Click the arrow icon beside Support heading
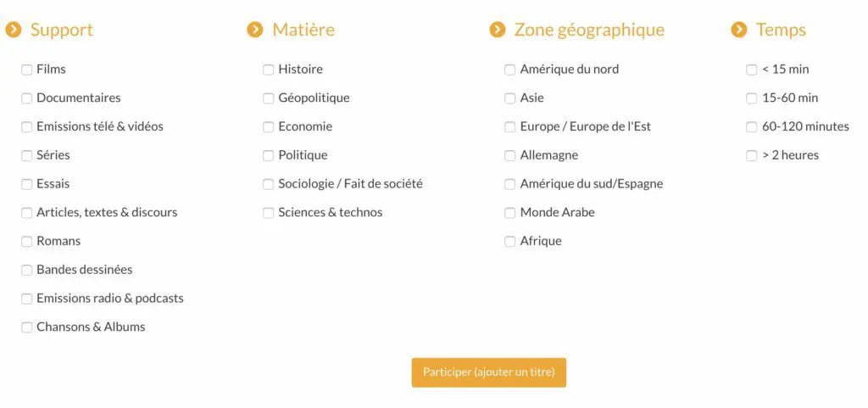Image resolution: width=868 pixels, height=408 pixels. coord(14,30)
